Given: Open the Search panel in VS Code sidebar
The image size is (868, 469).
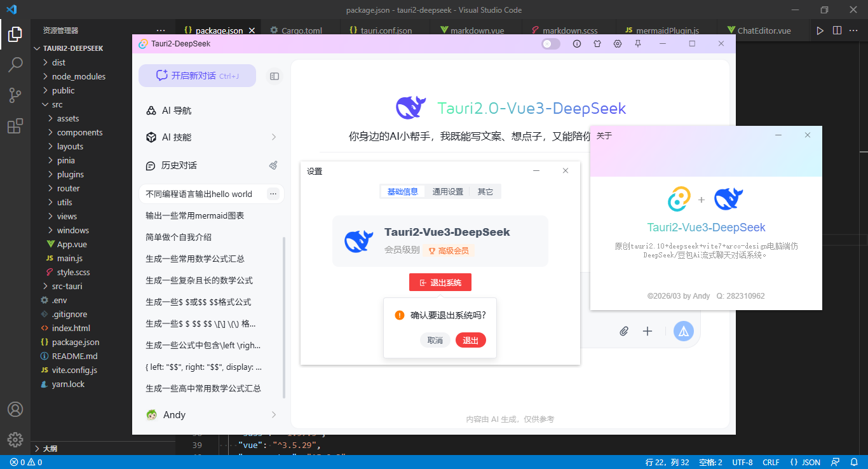Looking at the screenshot, I should 15,64.
